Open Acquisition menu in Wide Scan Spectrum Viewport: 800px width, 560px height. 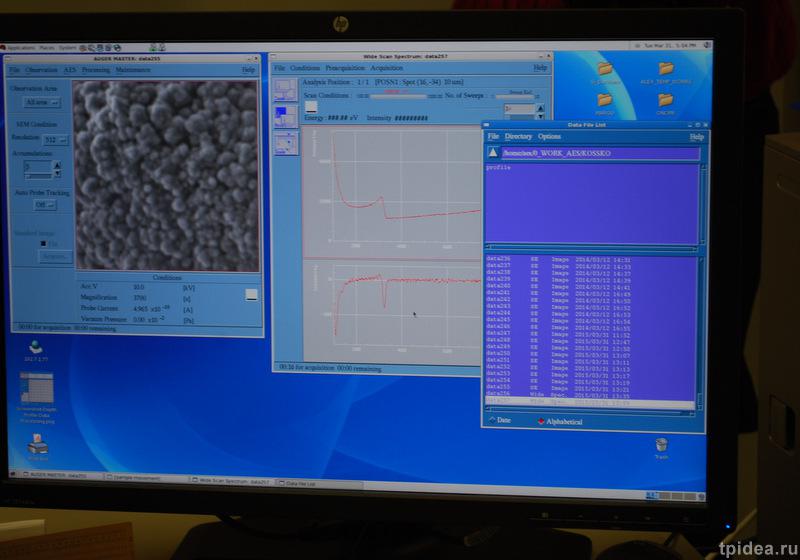(387, 68)
